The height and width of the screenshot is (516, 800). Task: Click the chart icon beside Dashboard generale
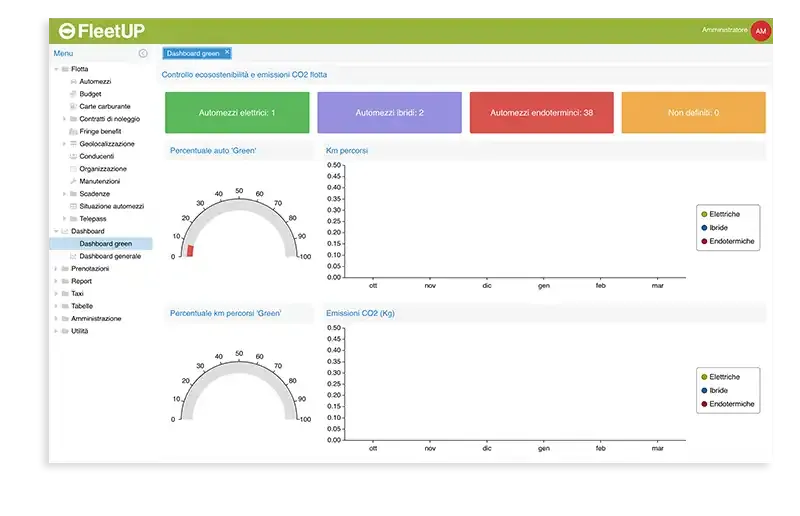[x=73, y=256]
